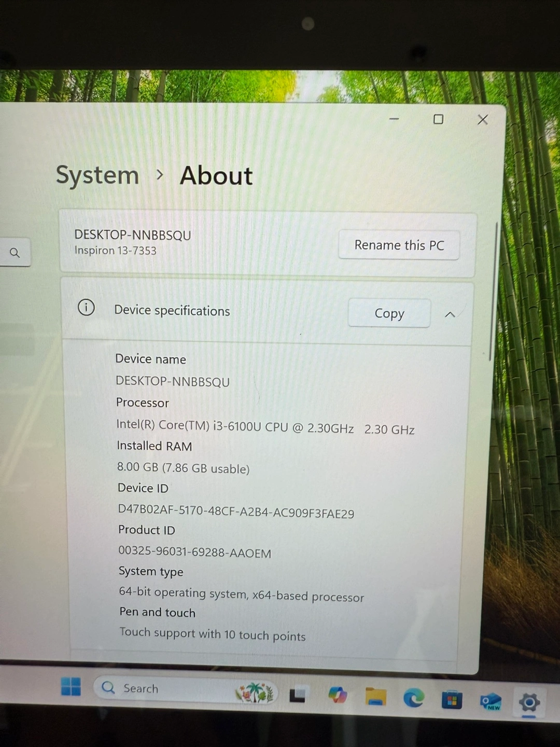Image resolution: width=560 pixels, height=747 pixels.
Task: Select the 64-bit operating system value
Action: click(242, 594)
